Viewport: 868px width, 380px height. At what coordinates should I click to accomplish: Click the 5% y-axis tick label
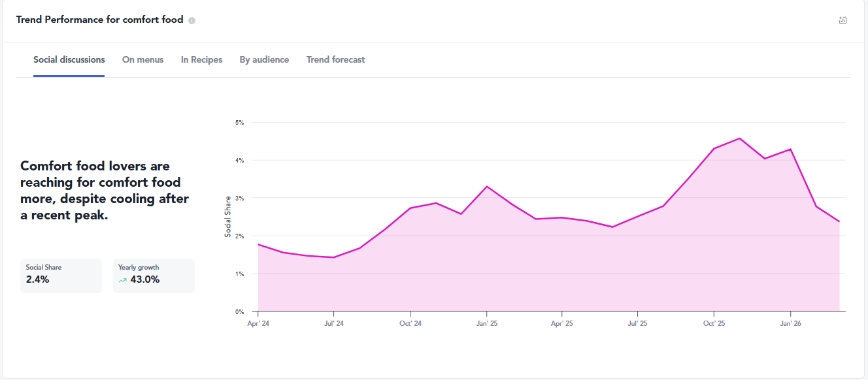239,123
